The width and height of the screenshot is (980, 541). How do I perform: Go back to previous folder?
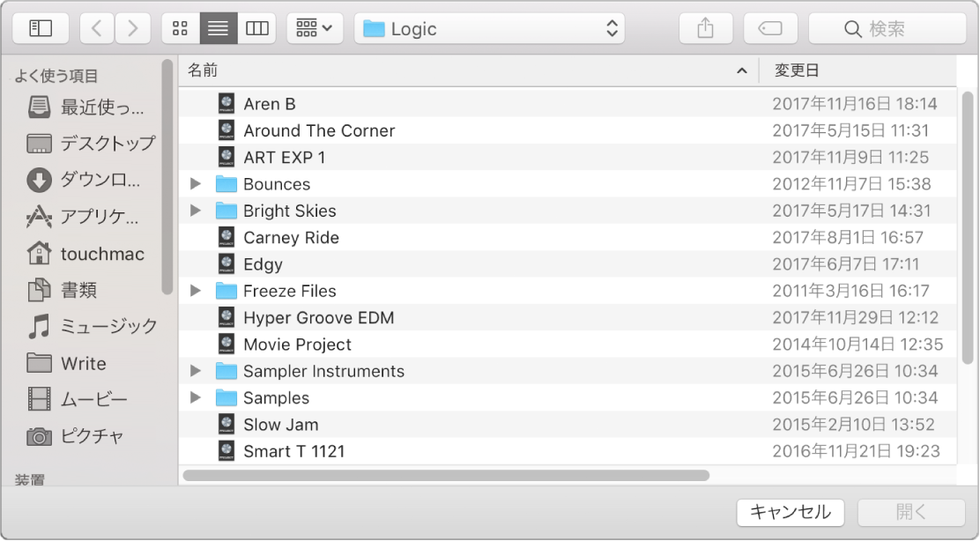tap(97, 29)
